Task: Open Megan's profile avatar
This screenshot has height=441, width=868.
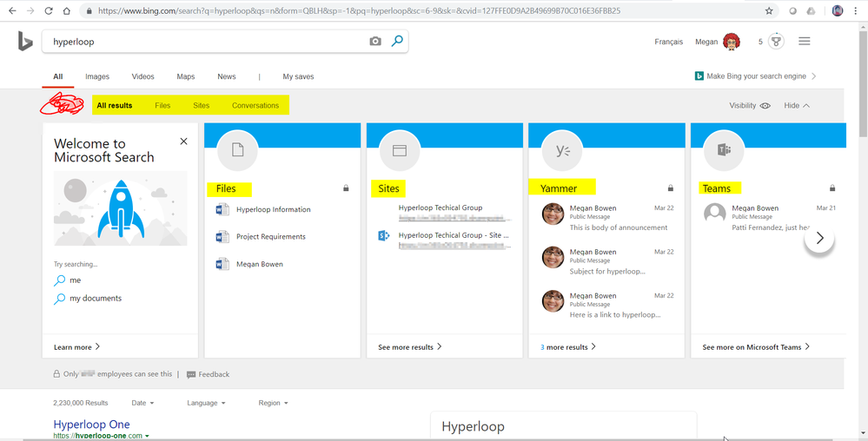Action: [732, 42]
